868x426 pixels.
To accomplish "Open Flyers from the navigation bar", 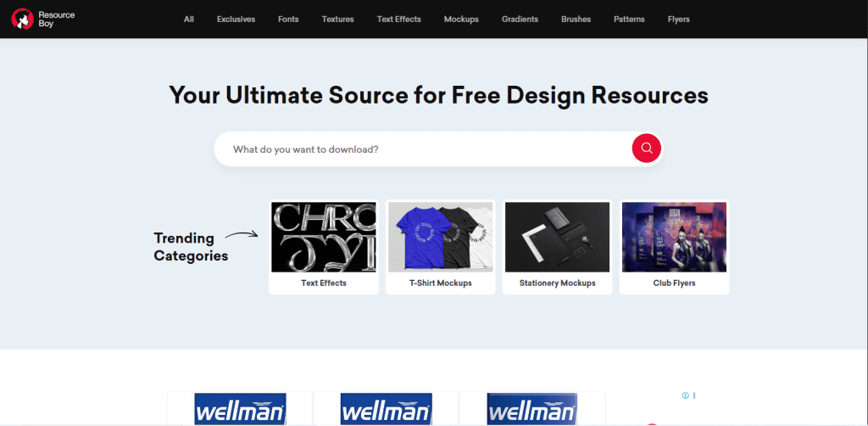I will [x=678, y=20].
